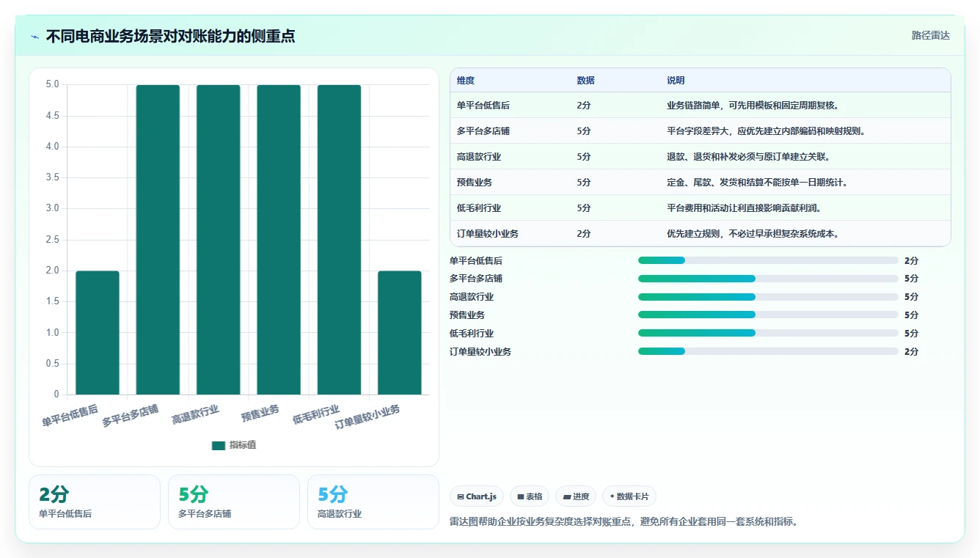
Task: Click the 低毛利行业 progress bar
Action: point(768,333)
